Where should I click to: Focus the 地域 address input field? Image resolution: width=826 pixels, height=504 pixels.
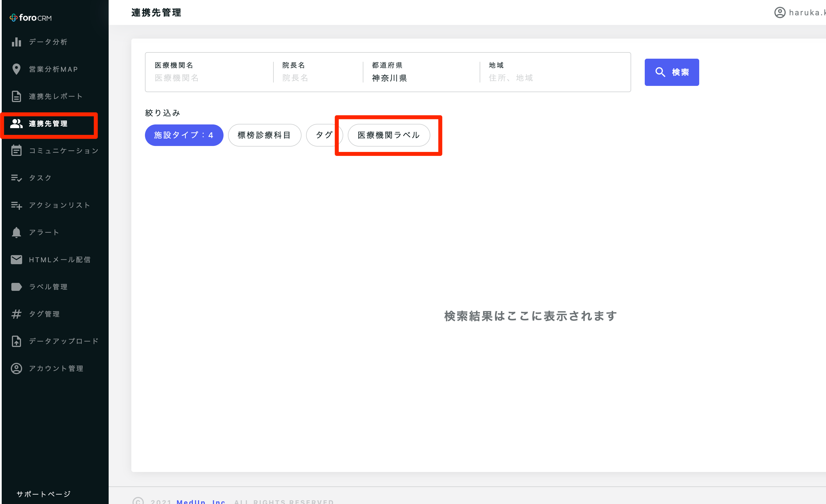pos(556,78)
